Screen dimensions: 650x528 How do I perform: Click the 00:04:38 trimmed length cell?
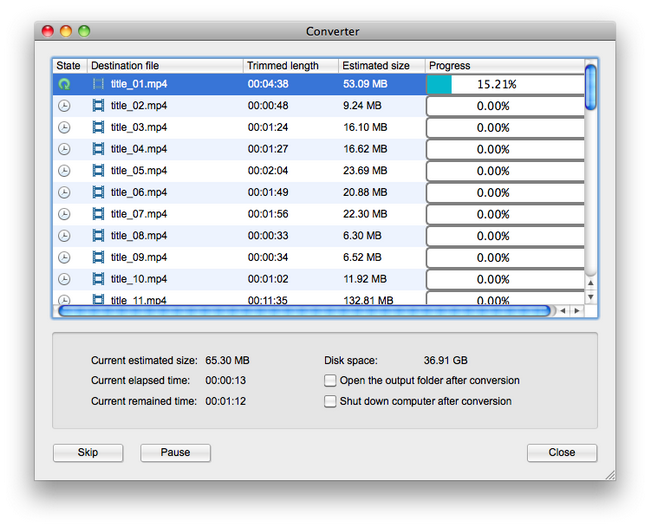(x=268, y=84)
